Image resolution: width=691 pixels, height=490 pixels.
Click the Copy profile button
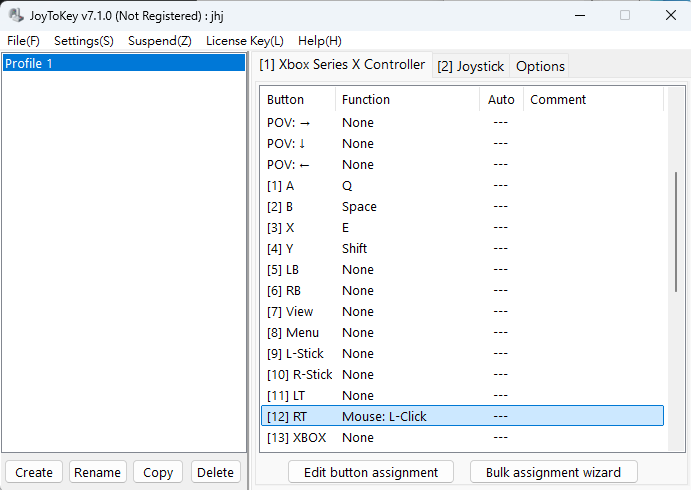(158, 472)
